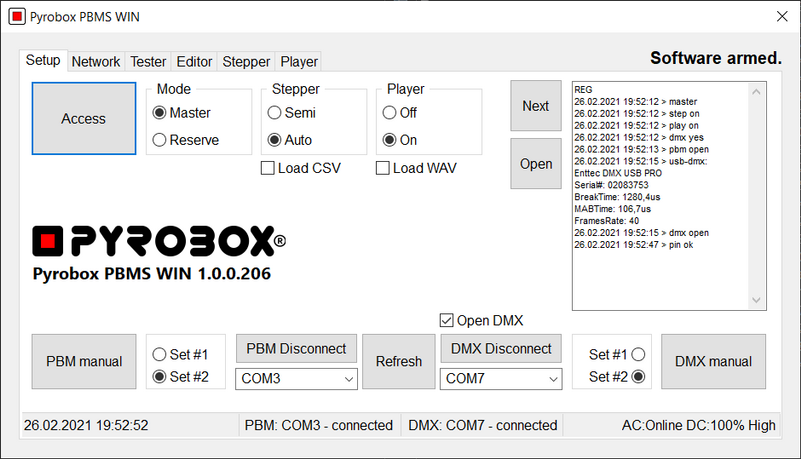The height and width of the screenshot is (459, 801).
Task: Click the PBM manual button
Action: (84, 361)
